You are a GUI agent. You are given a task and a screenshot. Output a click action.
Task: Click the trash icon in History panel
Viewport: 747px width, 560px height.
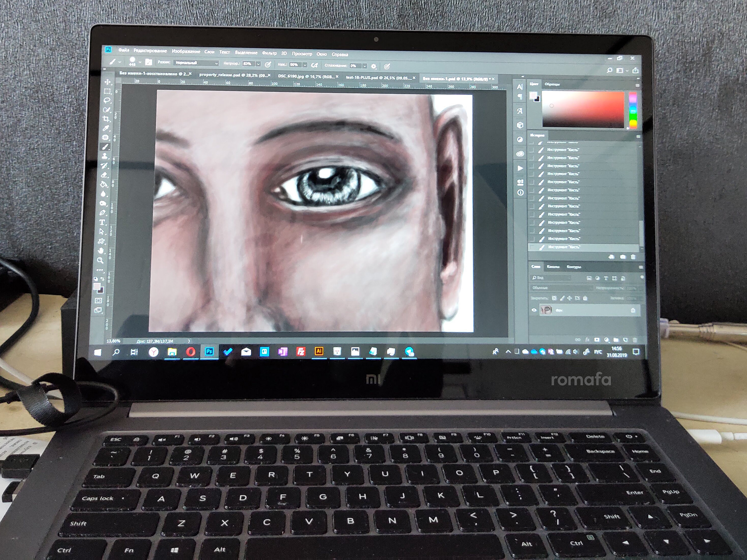coord(633,257)
